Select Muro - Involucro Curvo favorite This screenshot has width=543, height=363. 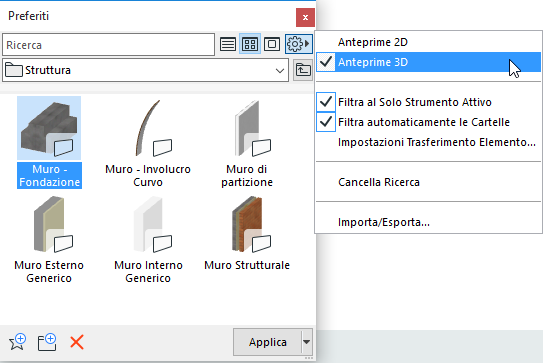[148, 142]
